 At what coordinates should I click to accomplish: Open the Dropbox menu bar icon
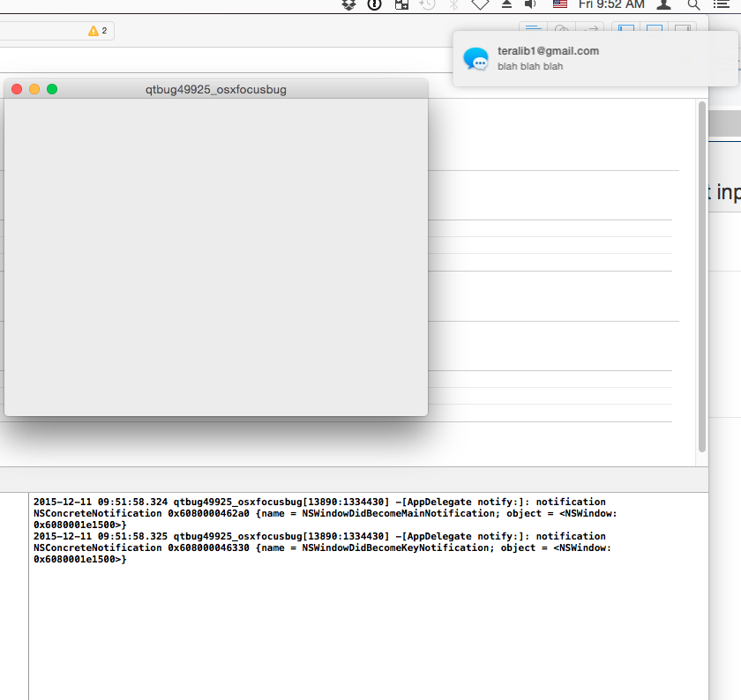click(x=349, y=4)
